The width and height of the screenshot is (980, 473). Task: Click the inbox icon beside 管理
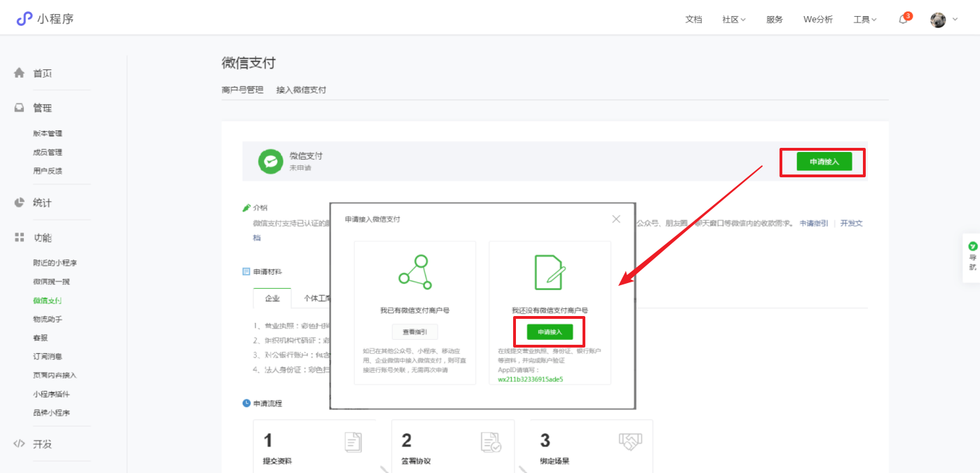20,108
